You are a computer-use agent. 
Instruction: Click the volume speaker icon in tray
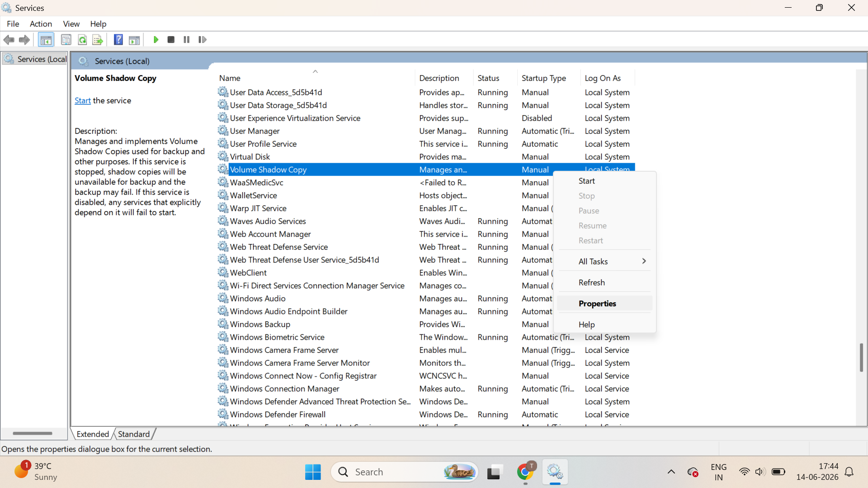(760, 472)
